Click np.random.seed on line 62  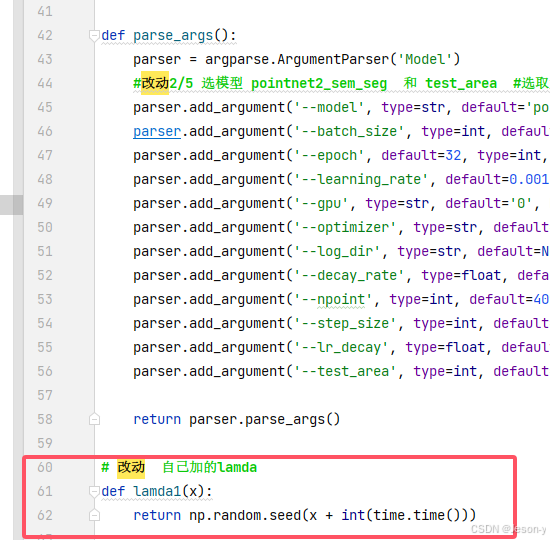(245, 516)
